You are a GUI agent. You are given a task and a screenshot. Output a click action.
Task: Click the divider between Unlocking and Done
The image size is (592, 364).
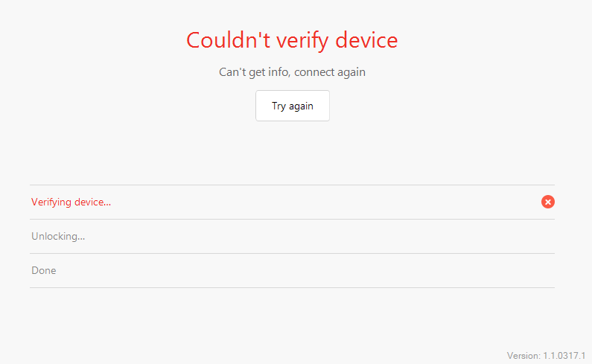(x=292, y=253)
